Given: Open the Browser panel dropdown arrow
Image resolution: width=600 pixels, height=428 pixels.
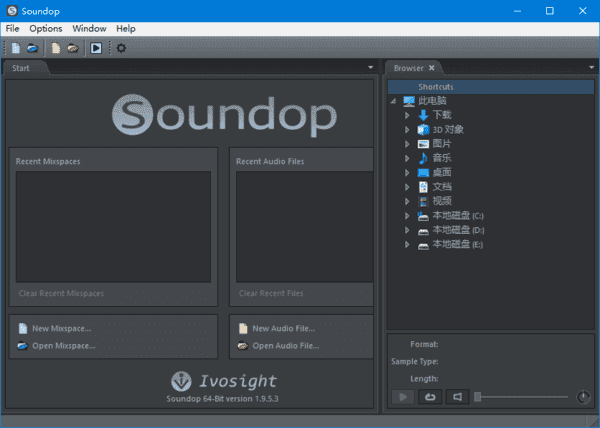Looking at the screenshot, I should pos(592,67).
